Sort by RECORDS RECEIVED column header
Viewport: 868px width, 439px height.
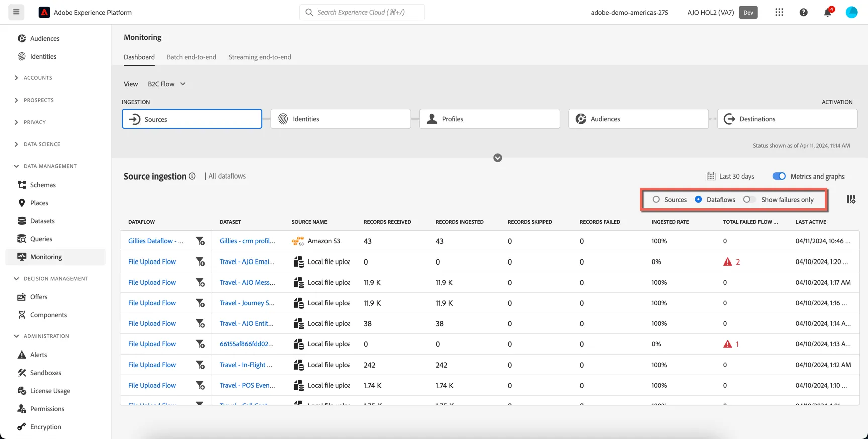(387, 222)
